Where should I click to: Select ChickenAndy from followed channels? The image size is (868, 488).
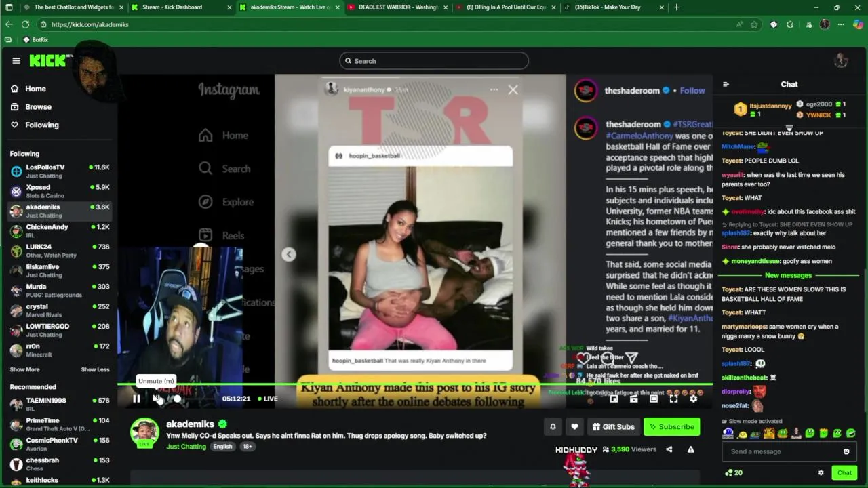pos(60,230)
